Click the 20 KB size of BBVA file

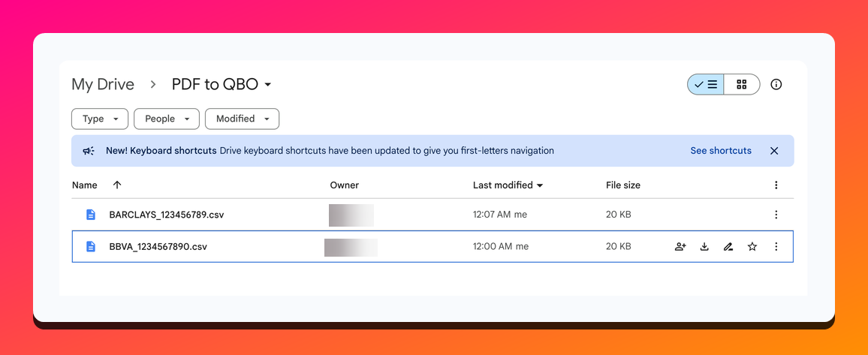pos(619,247)
